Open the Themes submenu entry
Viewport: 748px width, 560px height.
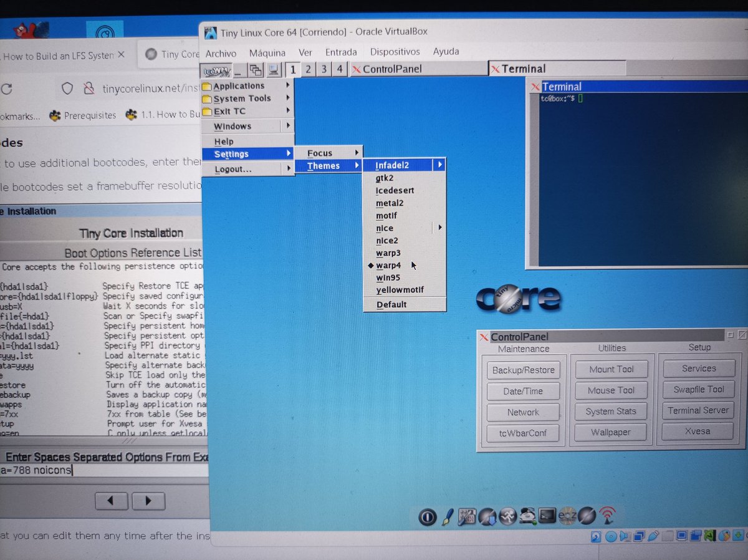(x=328, y=166)
